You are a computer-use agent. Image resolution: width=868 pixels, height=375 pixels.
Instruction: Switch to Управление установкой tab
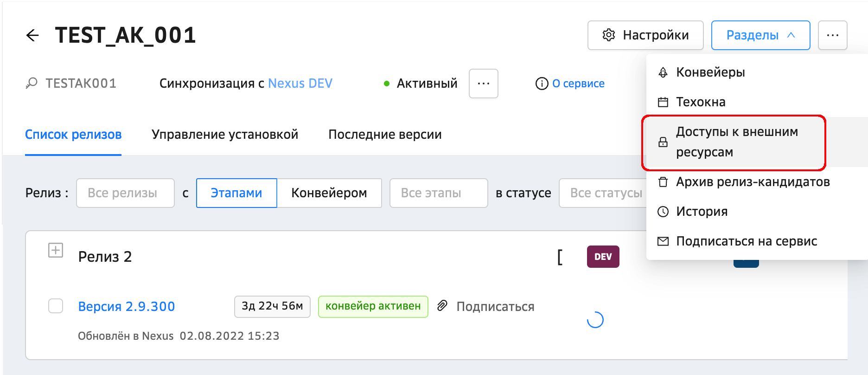[x=225, y=135]
